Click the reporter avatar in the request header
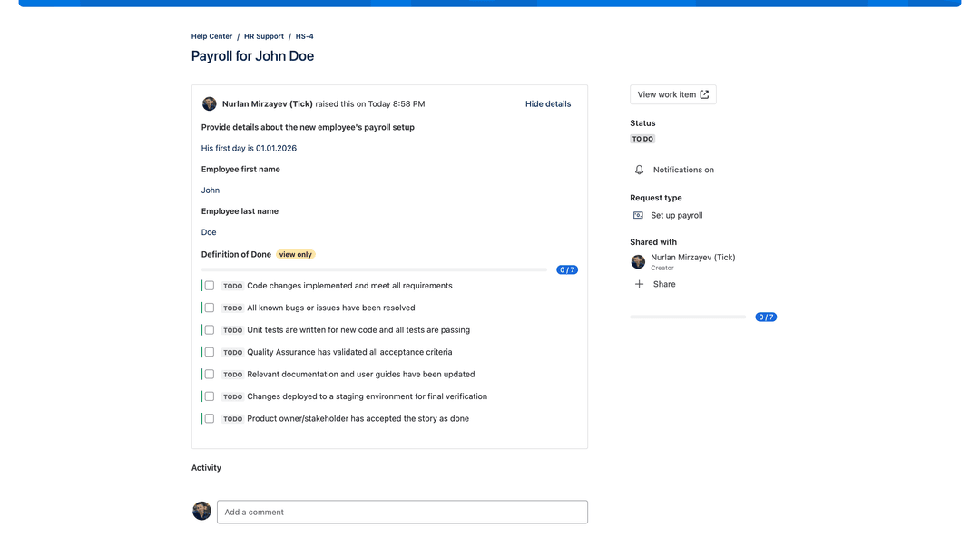The width and height of the screenshot is (980, 547). [x=209, y=103]
